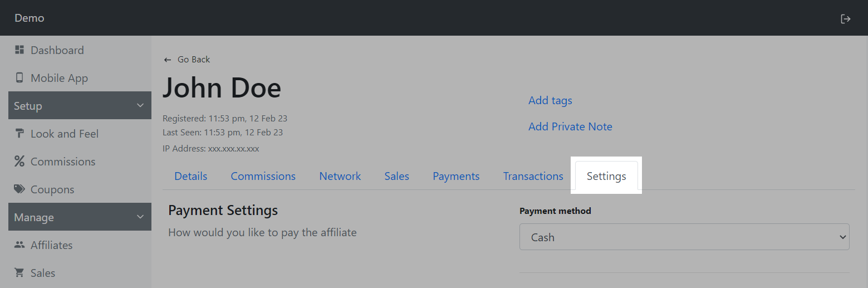Open the Network tab
The height and width of the screenshot is (288, 868).
340,177
